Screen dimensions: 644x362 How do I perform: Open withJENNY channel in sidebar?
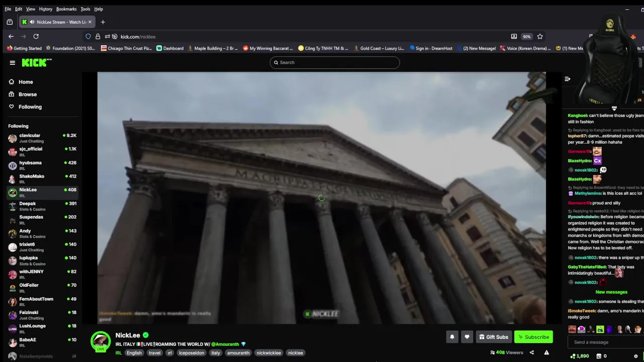click(x=42, y=274)
